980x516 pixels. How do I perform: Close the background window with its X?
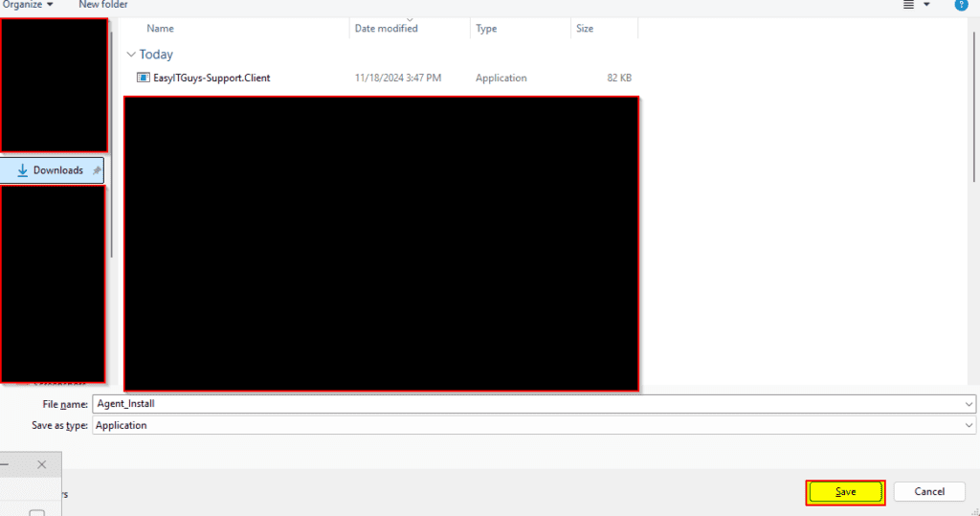pos(41,464)
